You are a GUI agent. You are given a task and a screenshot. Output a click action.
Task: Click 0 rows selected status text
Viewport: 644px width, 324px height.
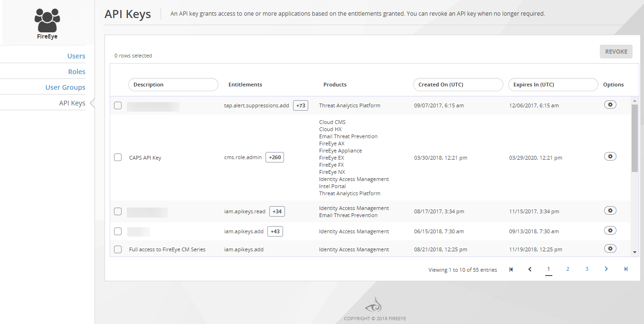133,56
